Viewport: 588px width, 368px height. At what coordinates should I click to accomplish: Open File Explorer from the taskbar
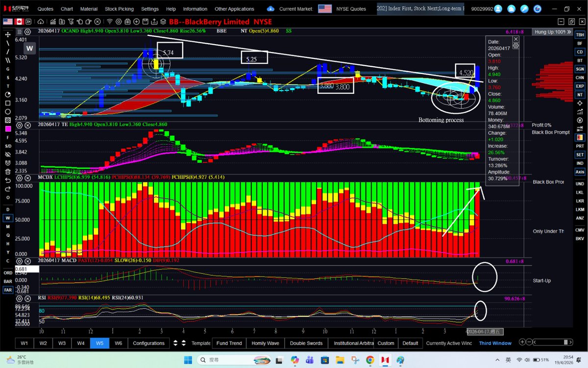tap(340, 360)
